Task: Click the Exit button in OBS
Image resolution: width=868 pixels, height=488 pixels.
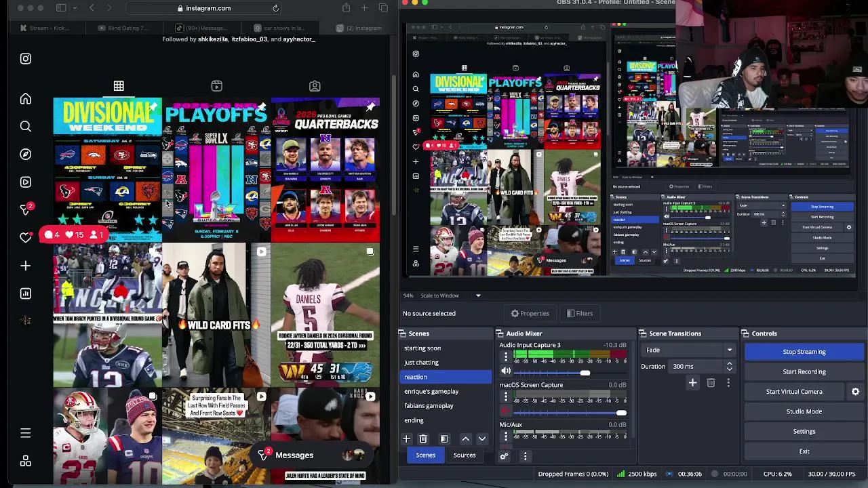Action: pyautogui.click(x=804, y=451)
